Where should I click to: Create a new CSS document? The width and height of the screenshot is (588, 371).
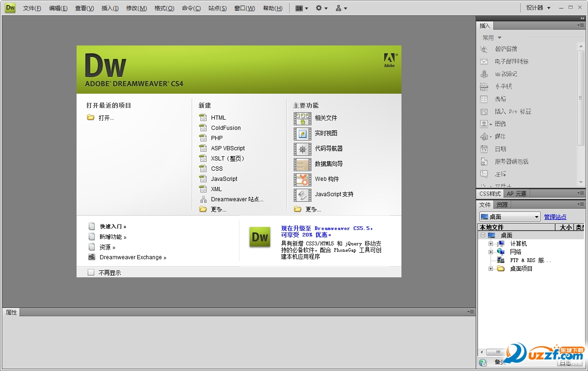coord(217,169)
